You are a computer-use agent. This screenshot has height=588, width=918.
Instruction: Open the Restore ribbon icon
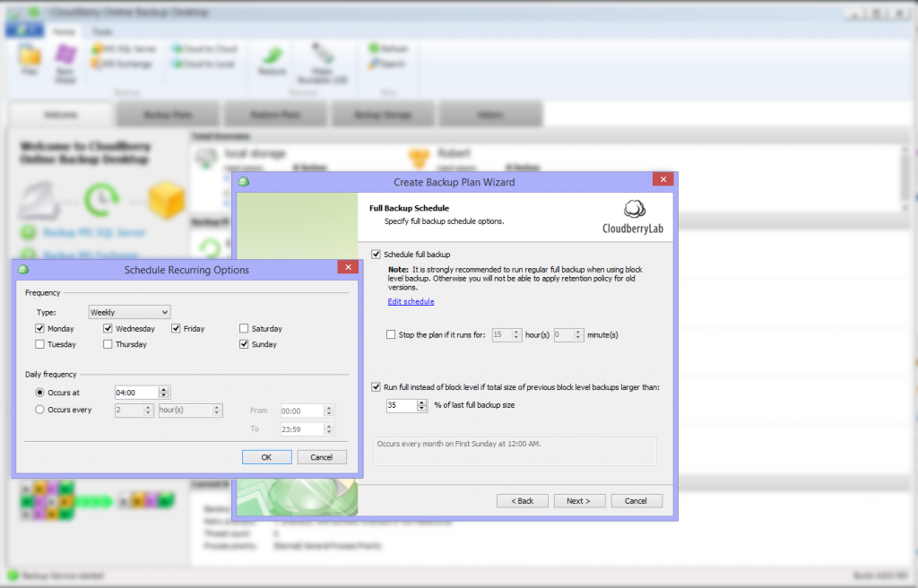[271, 63]
